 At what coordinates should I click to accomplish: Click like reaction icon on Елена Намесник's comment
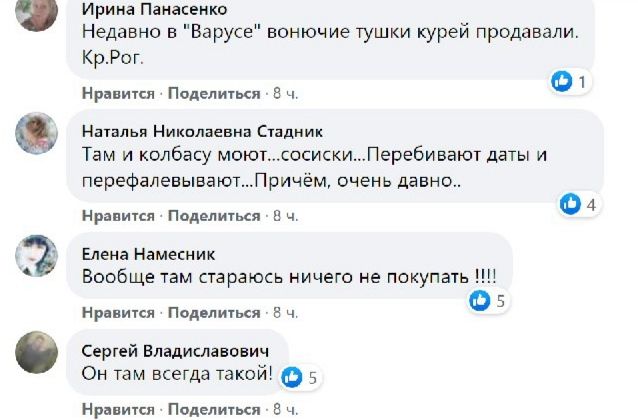point(480,299)
